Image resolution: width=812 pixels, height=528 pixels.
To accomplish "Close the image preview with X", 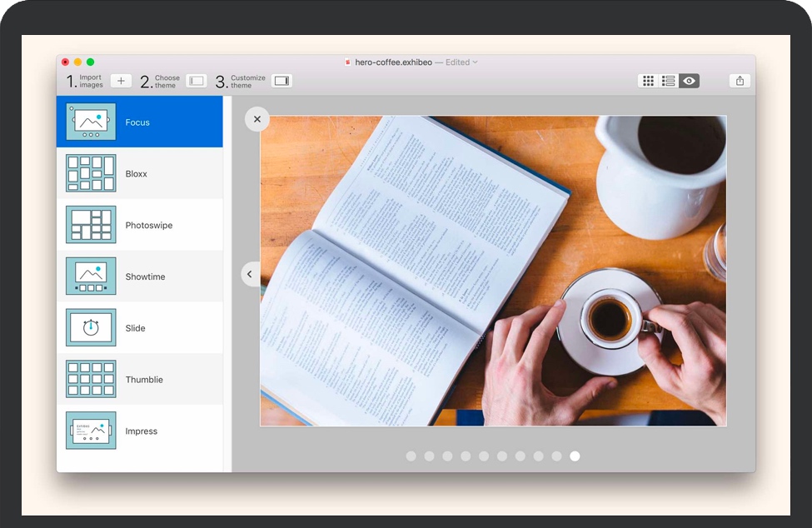I will pyautogui.click(x=257, y=119).
